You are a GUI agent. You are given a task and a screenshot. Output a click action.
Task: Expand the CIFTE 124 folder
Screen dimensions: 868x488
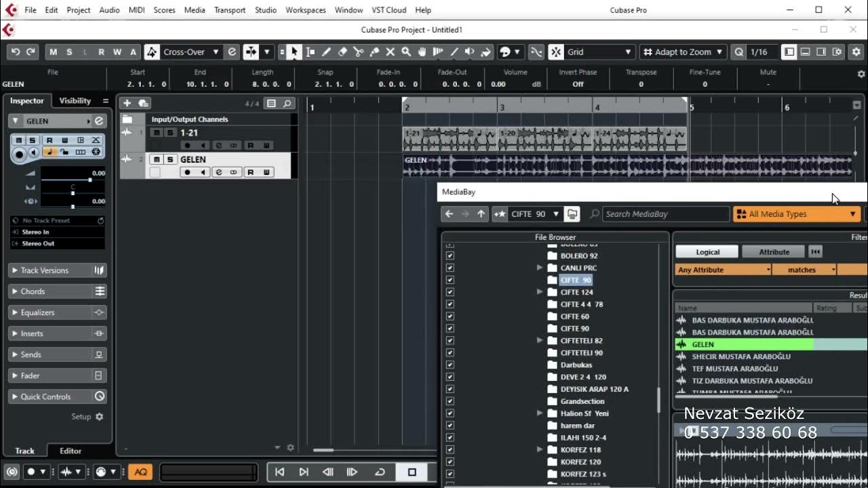coord(540,292)
